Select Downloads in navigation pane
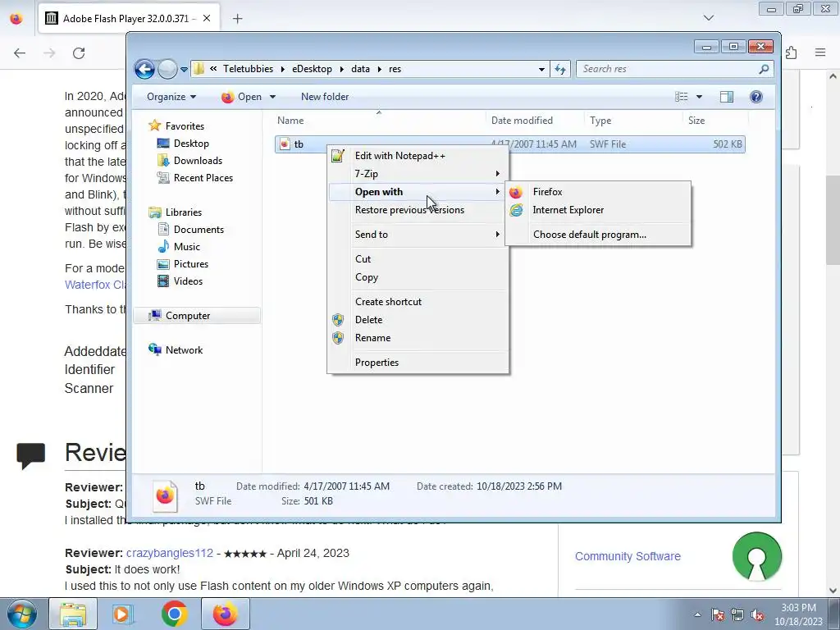 [197, 161]
